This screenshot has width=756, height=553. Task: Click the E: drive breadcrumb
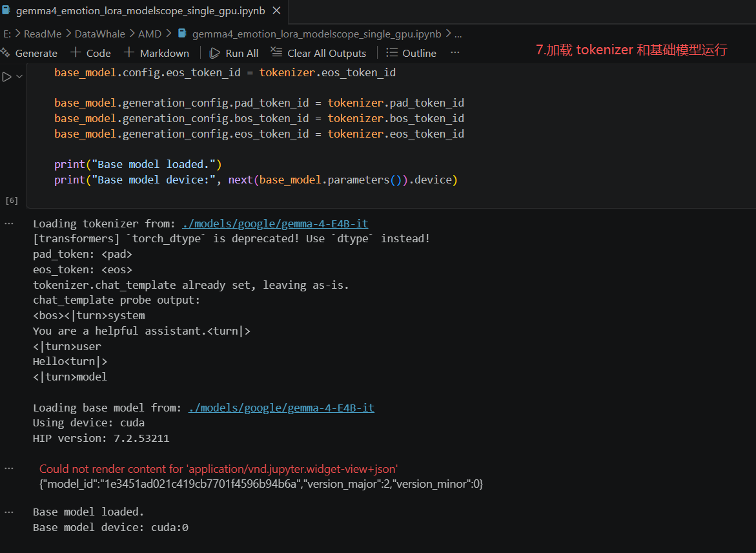(7, 34)
